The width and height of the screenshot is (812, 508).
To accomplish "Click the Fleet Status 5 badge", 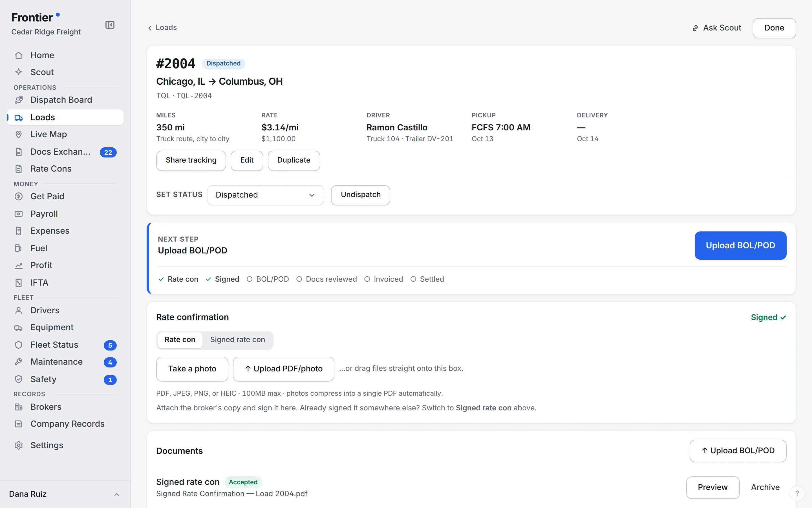I will [110, 345].
